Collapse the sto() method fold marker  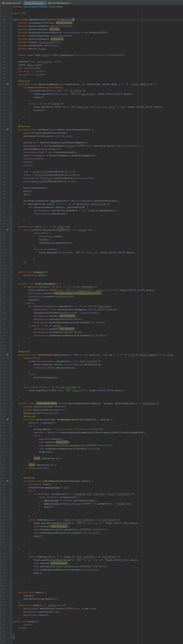click(x=12, y=227)
